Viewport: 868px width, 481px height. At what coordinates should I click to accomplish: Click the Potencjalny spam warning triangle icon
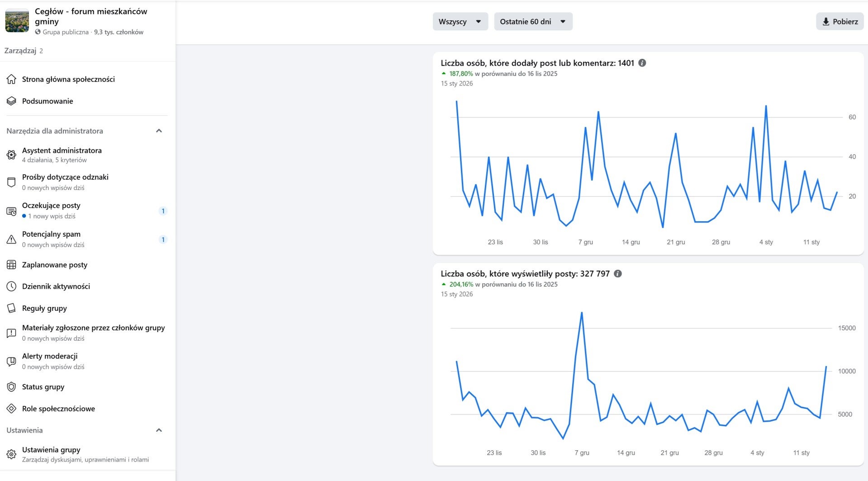tap(11, 239)
